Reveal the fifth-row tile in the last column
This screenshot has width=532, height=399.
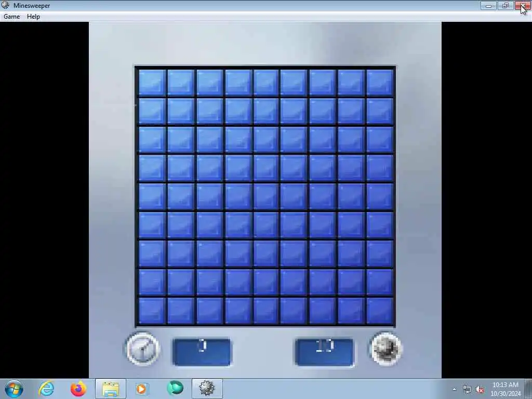click(x=380, y=196)
